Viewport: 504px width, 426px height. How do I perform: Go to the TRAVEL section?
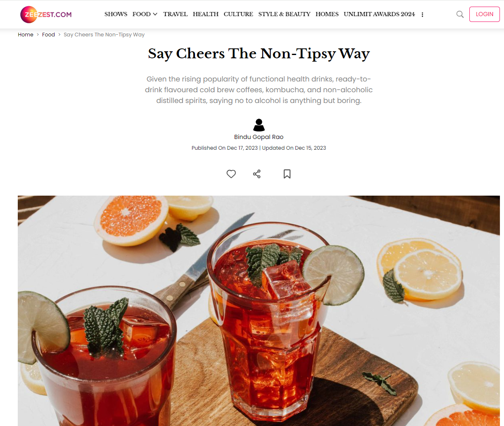click(175, 14)
